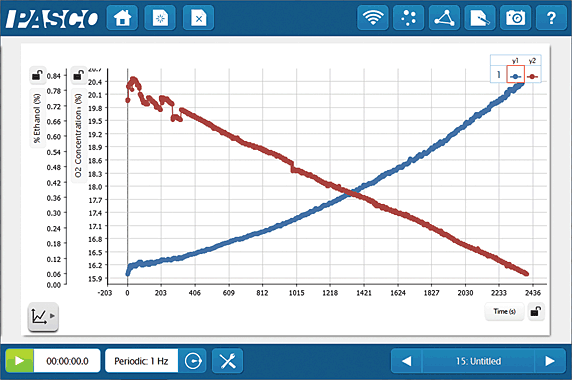The height and width of the screenshot is (380, 572).
Task: Delete the current page file
Action: point(198,18)
